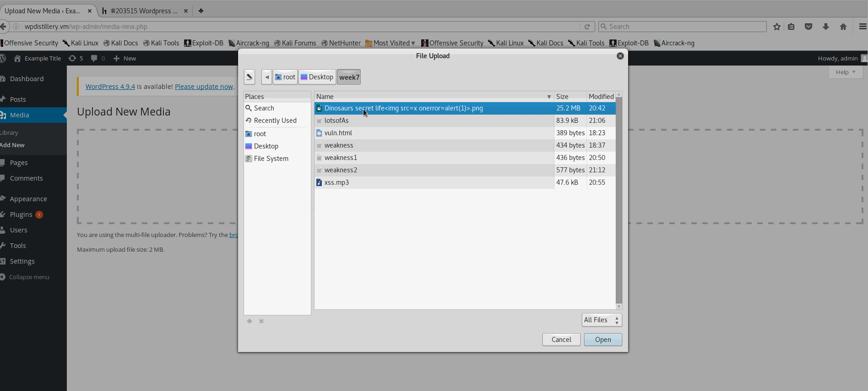
Task: Click the Cancel button
Action: (561, 340)
